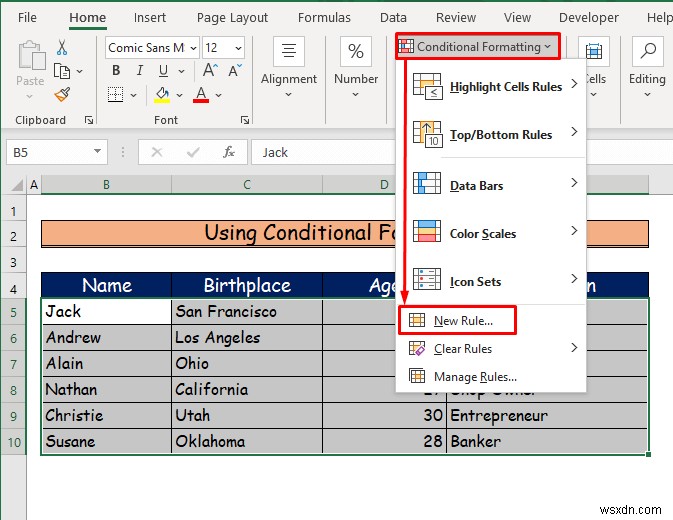Open the Alignment group icon
Viewport: 673px width, 520px height.
click(289, 51)
